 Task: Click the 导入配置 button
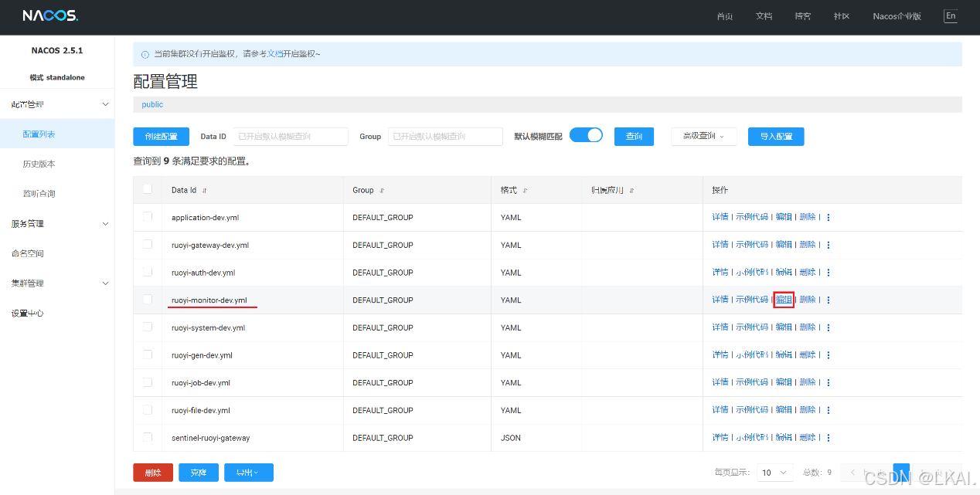[x=776, y=137]
